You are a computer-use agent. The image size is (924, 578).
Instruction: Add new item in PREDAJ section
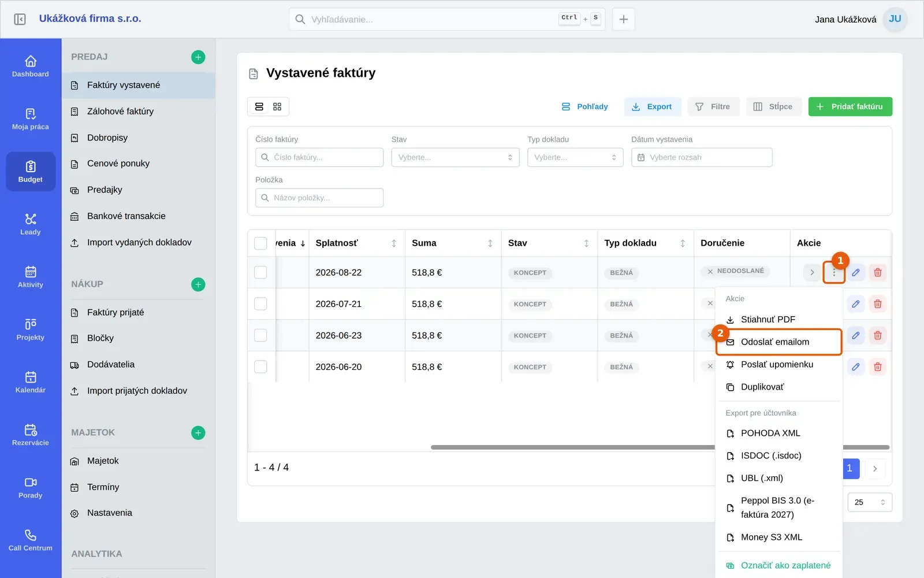[198, 57]
